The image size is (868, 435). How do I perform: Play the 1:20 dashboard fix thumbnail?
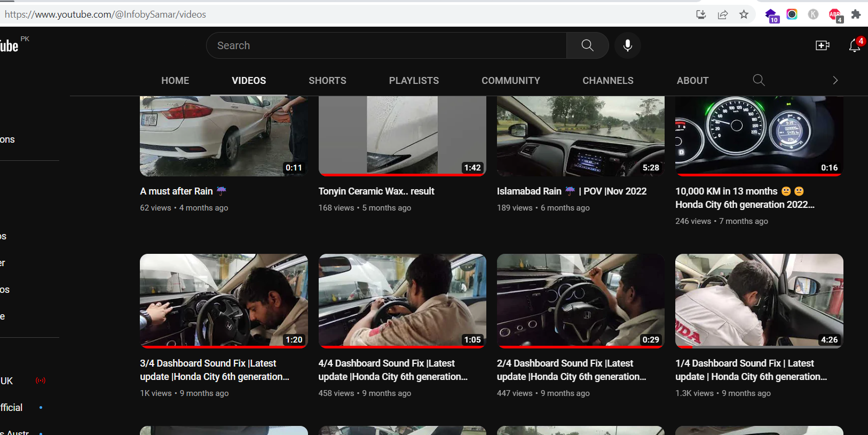pos(224,301)
